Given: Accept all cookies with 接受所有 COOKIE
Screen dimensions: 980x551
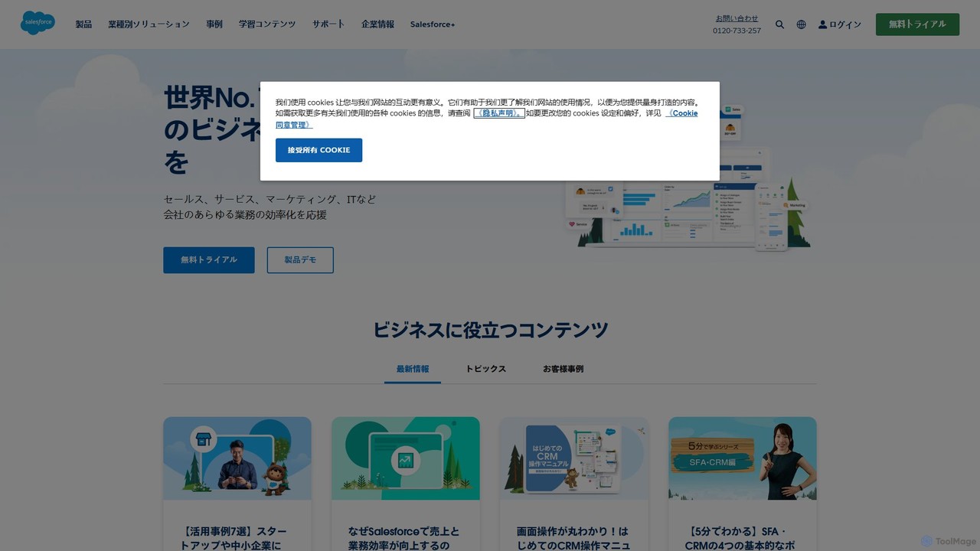Looking at the screenshot, I should 318,150.
